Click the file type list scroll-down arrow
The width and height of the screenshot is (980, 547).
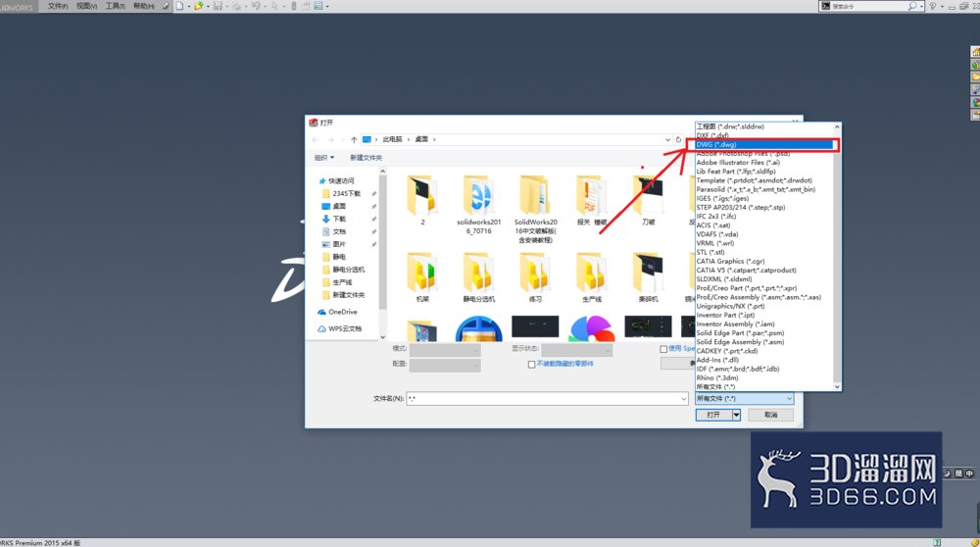point(838,387)
